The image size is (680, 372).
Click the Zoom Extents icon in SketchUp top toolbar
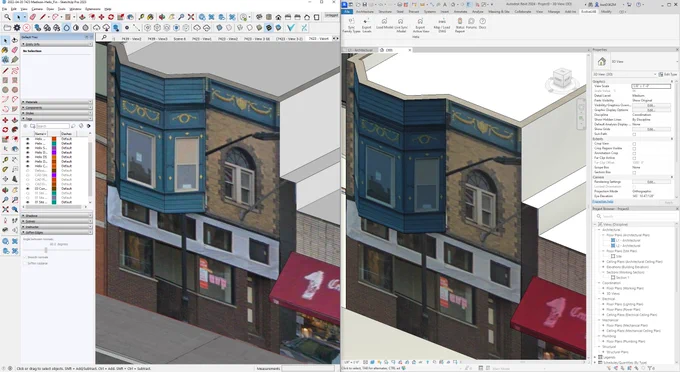[191, 17]
